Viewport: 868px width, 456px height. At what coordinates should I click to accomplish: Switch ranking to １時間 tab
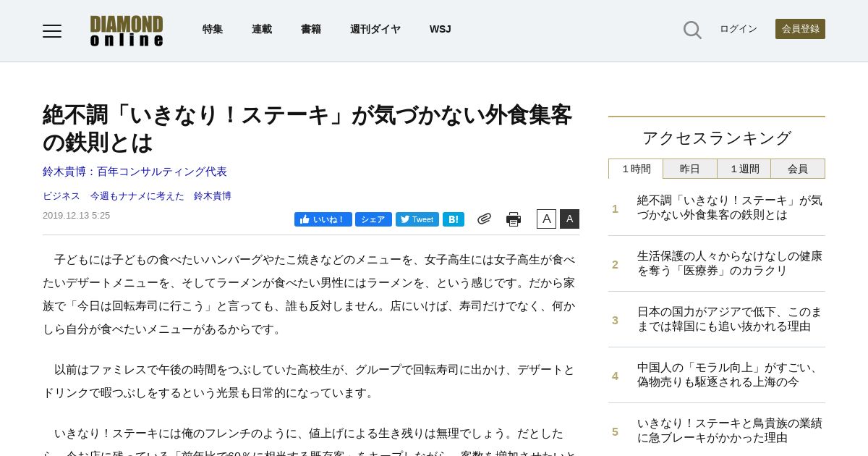(x=636, y=169)
